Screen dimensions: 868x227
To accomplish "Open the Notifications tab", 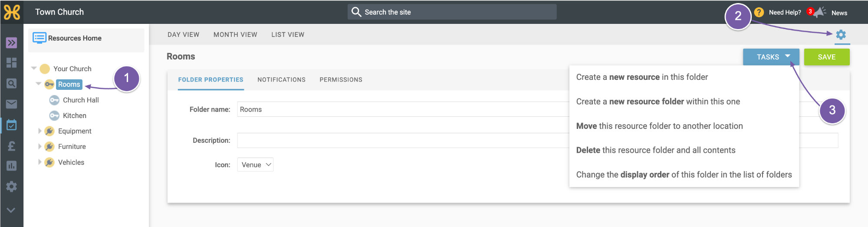I will (x=282, y=80).
